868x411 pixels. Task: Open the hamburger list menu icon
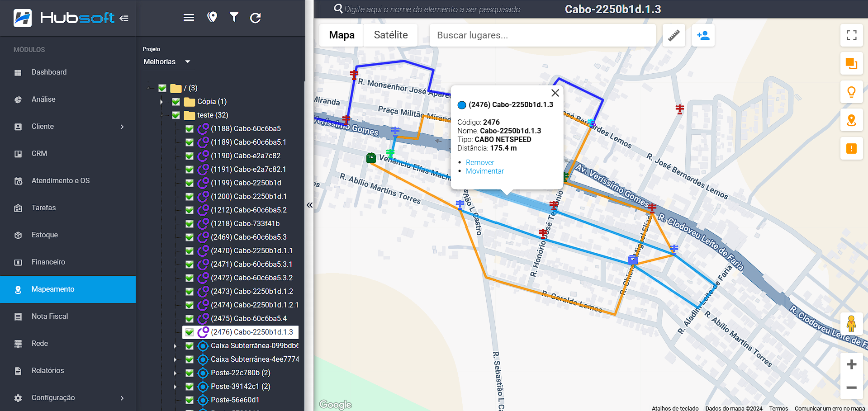(189, 18)
